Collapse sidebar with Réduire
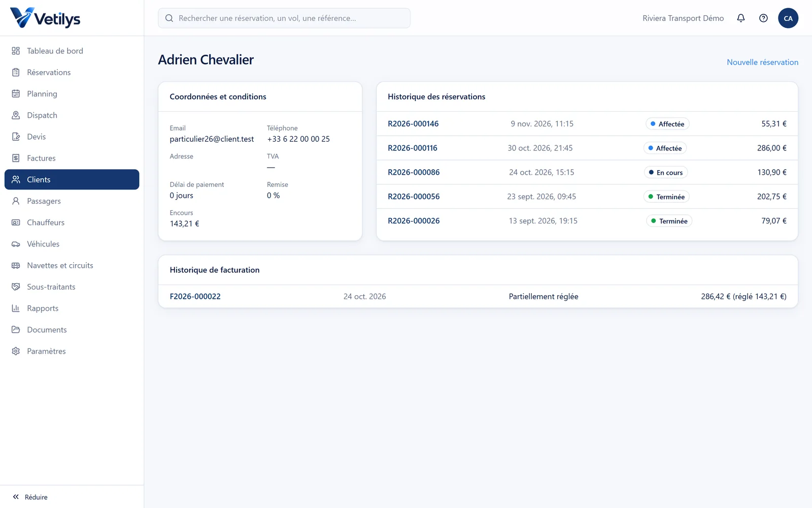This screenshot has width=812, height=508. [30, 497]
